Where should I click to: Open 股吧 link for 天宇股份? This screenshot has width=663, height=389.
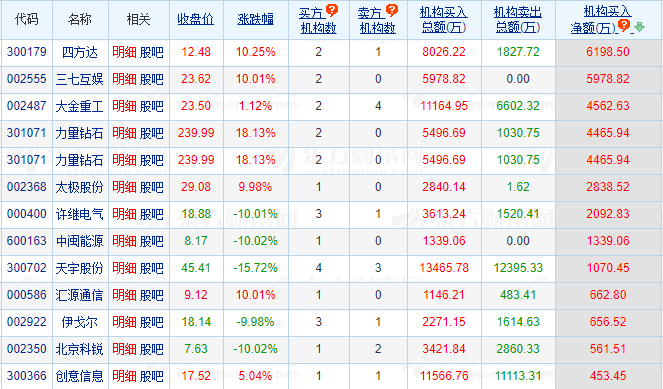[151, 268]
